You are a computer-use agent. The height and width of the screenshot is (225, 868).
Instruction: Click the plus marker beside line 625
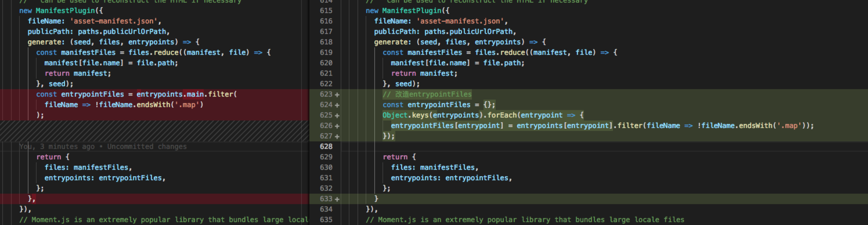(x=337, y=116)
